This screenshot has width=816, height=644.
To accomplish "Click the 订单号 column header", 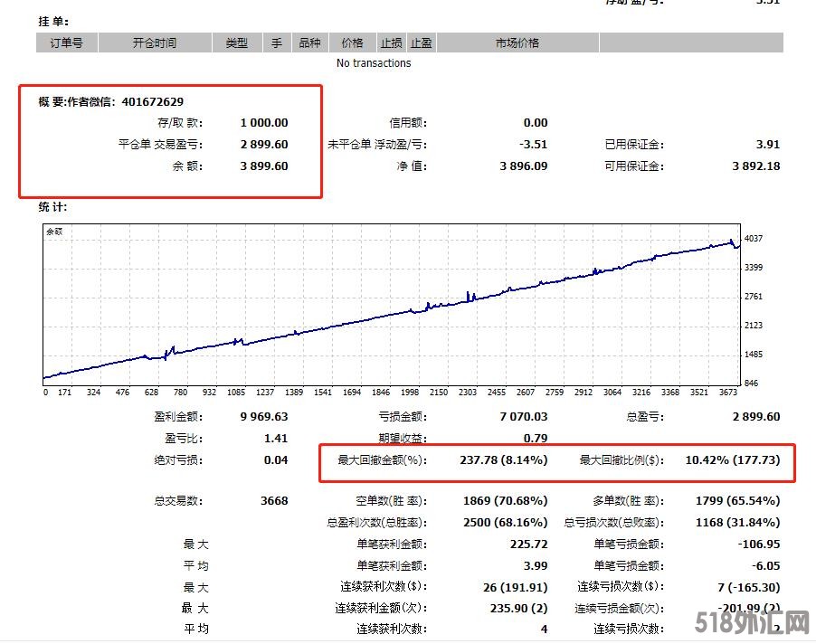I will 66,43.
